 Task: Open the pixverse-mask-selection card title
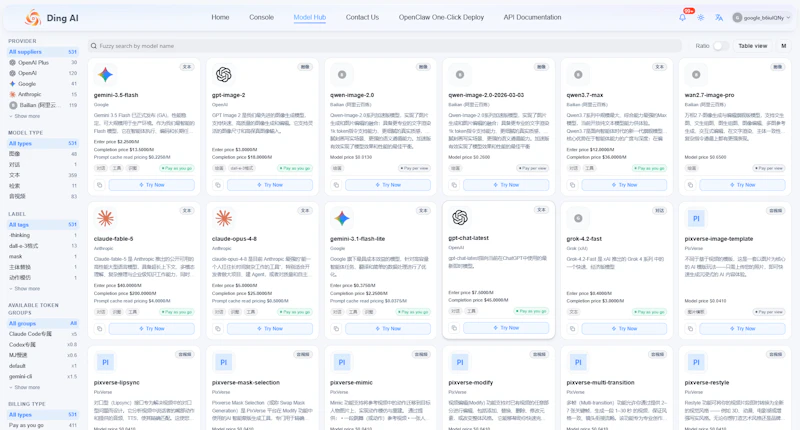click(246, 383)
